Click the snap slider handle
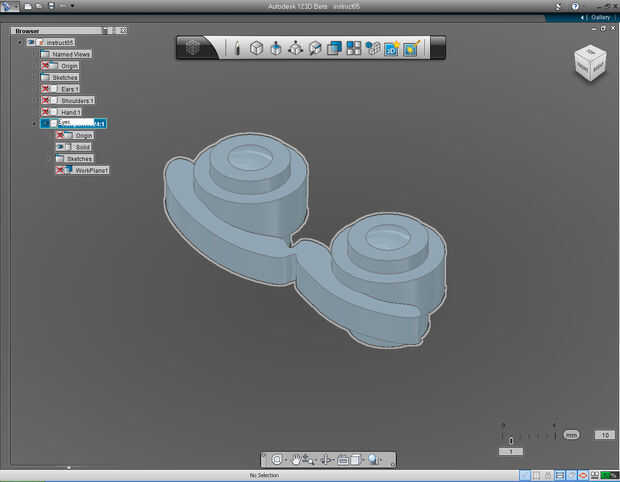620x482 pixels. 511,440
